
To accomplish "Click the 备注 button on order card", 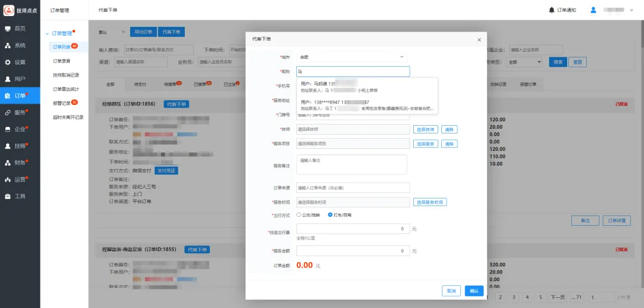I will click(x=586, y=220).
